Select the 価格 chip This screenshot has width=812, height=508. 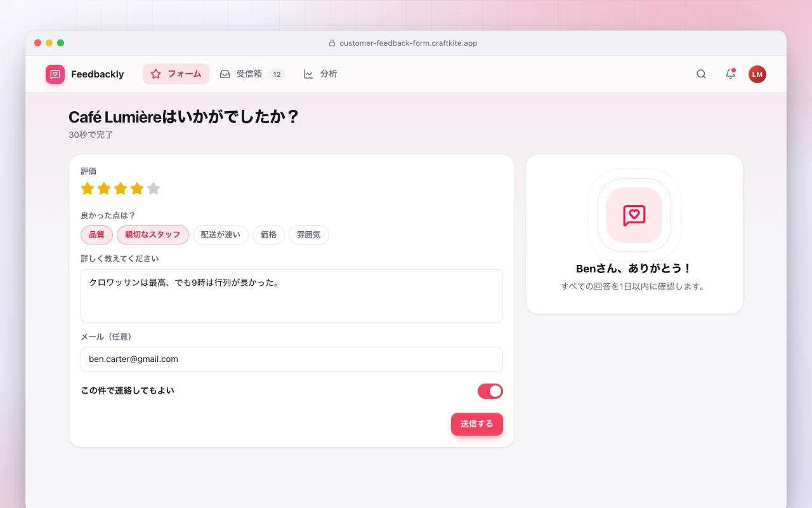click(x=268, y=235)
